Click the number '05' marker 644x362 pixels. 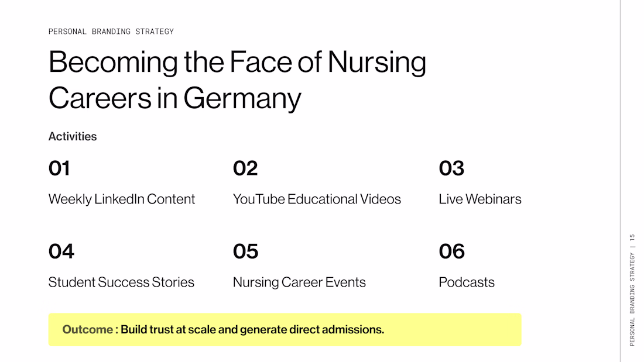(246, 251)
